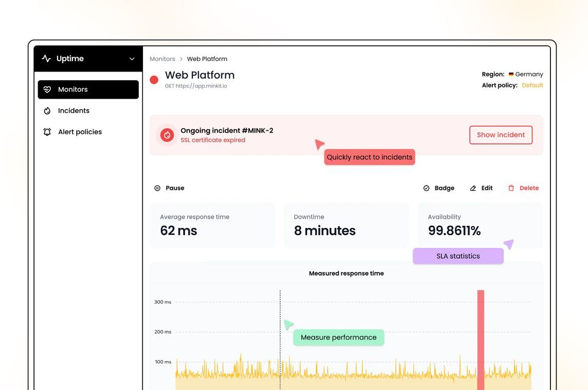Expand the Uptime workspace chevron
The image size is (588, 390).
(x=131, y=59)
